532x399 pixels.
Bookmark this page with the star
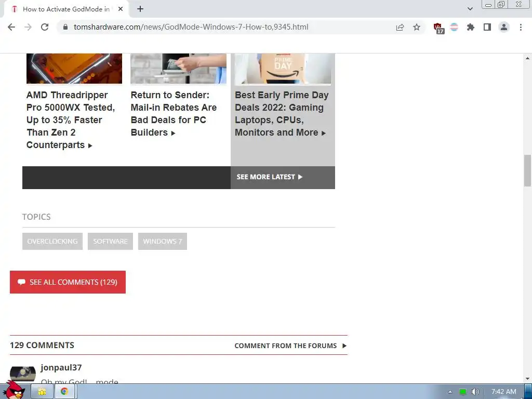tap(417, 27)
